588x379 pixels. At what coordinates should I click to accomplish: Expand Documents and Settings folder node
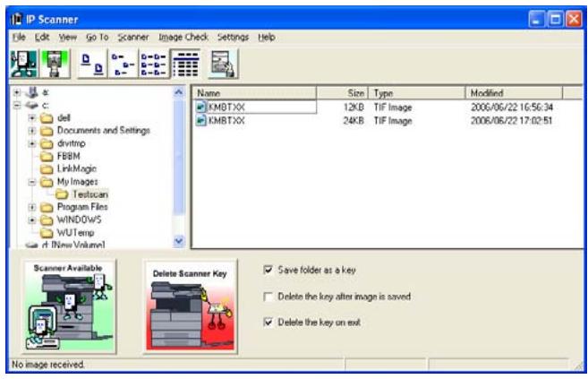(32, 131)
